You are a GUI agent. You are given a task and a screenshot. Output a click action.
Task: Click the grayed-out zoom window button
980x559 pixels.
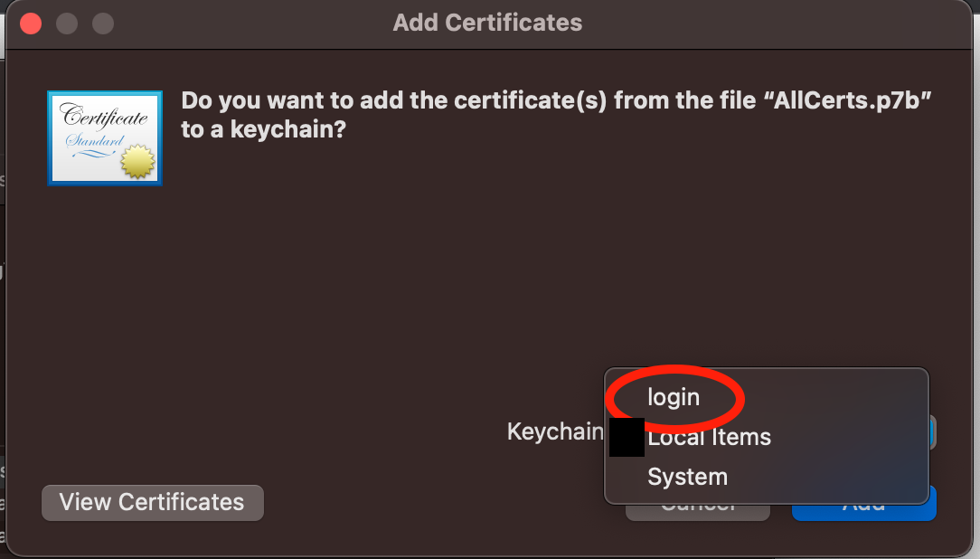(102, 23)
